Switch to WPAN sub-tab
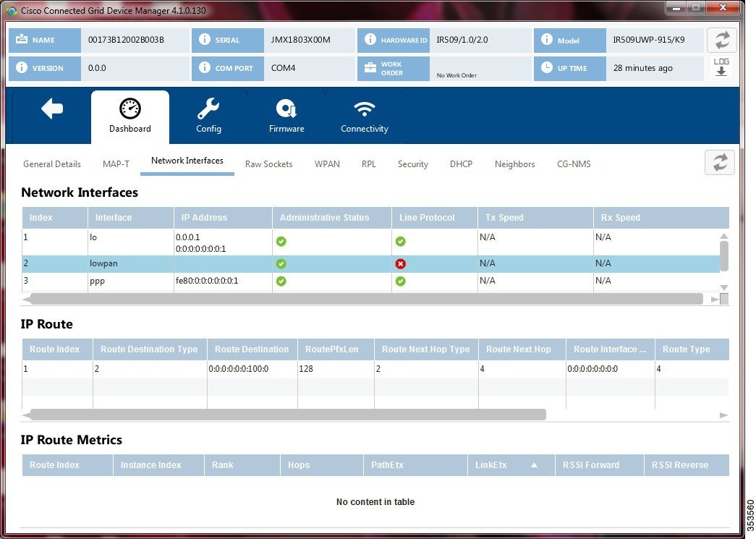756x539 pixels. pyautogui.click(x=327, y=164)
